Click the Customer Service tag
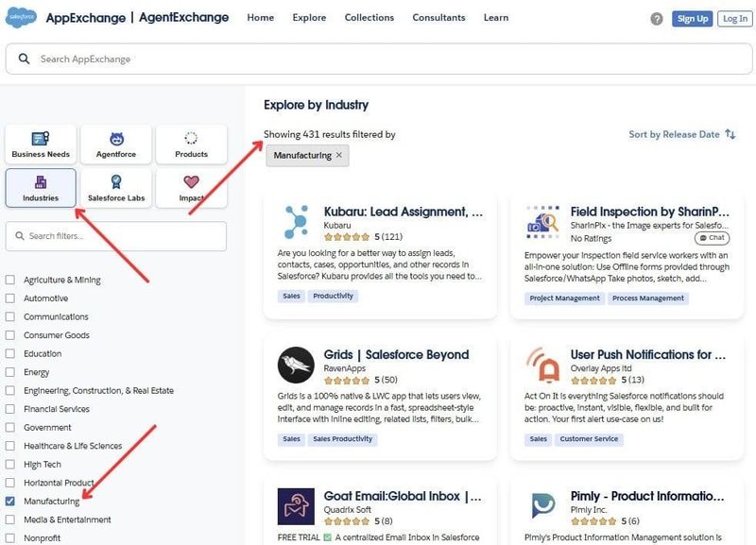756x545 pixels. (x=589, y=439)
